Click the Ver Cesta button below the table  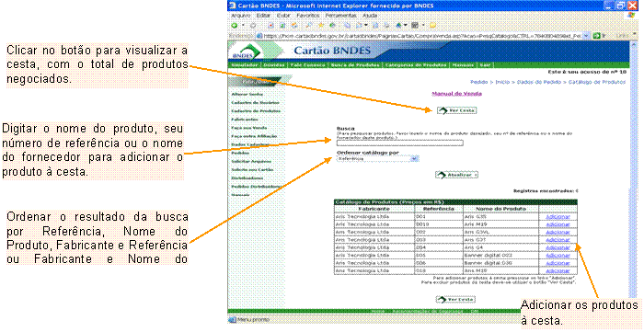tap(456, 300)
